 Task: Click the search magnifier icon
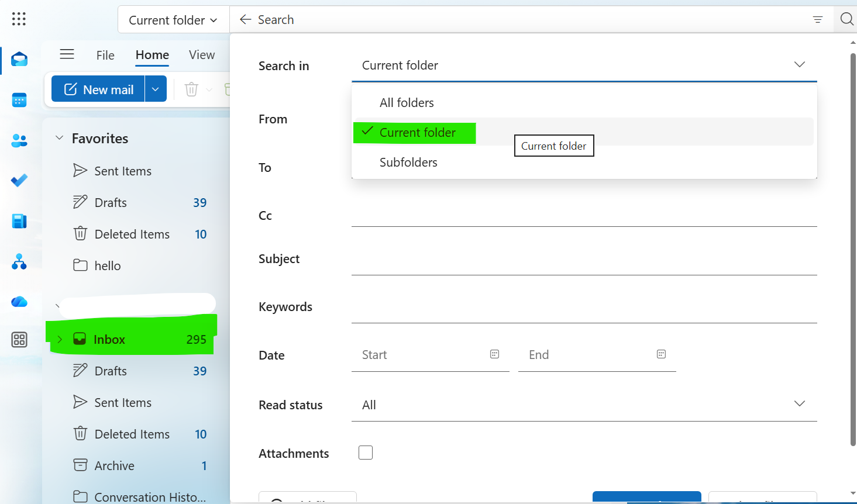(x=846, y=19)
